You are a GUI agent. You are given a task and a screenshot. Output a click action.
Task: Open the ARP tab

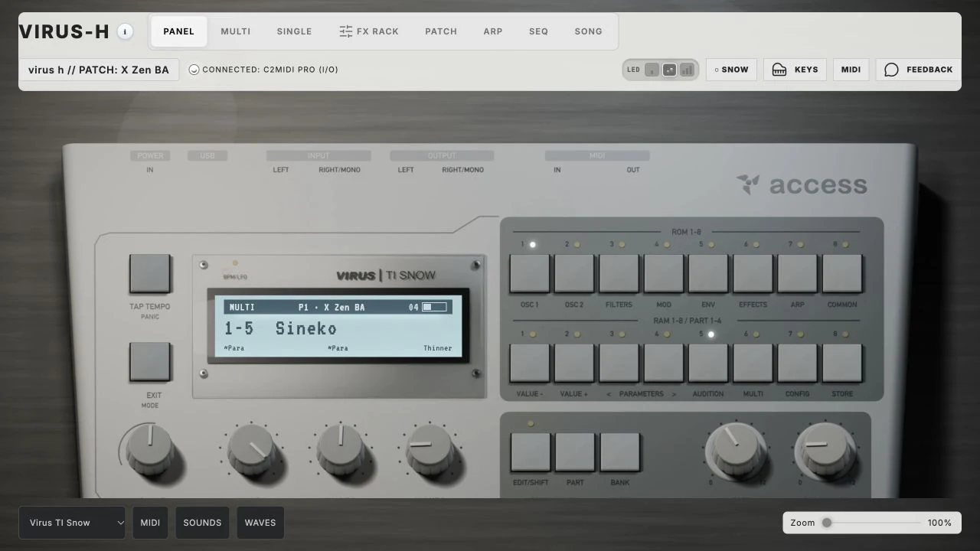point(493,31)
